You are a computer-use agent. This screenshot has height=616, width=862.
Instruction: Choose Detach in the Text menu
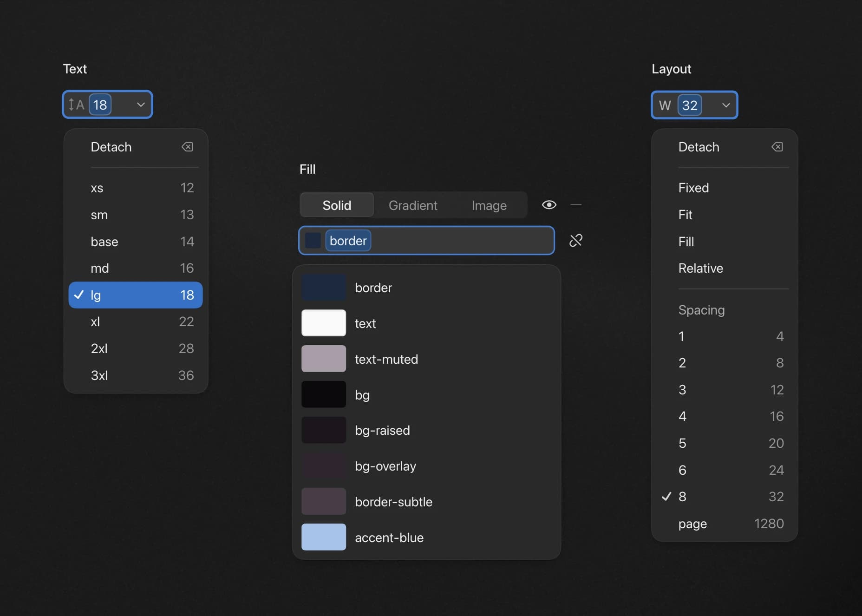pyautogui.click(x=136, y=147)
